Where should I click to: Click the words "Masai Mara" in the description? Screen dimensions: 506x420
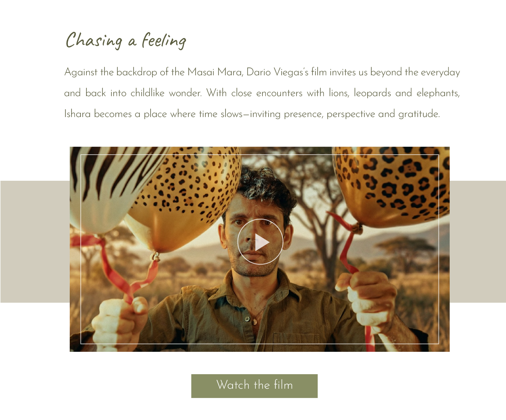coord(215,72)
